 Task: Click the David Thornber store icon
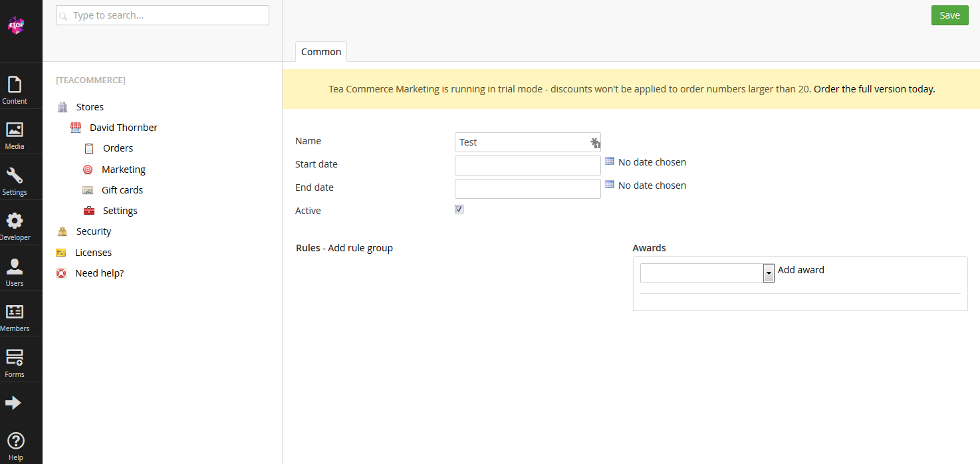click(x=76, y=128)
